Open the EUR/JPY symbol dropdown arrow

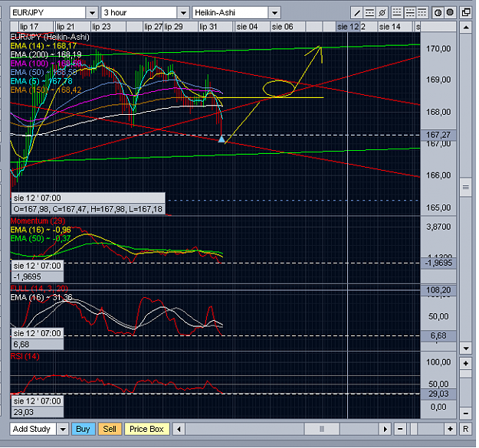click(x=92, y=13)
